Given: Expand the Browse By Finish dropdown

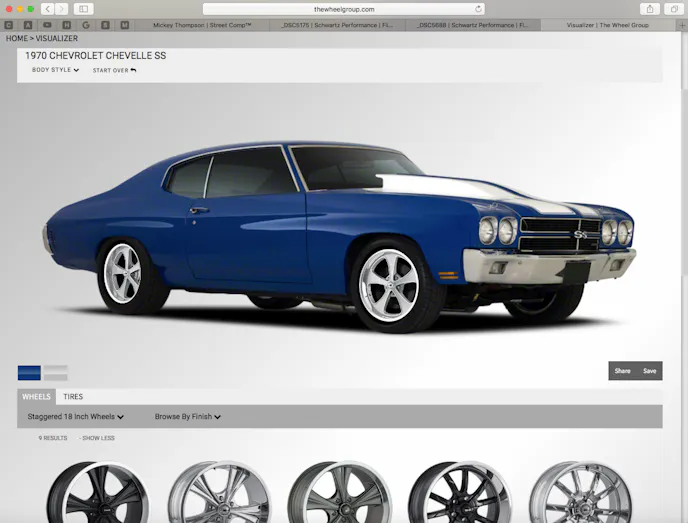Looking at the screenshot, I should click(x=187, y=416).
